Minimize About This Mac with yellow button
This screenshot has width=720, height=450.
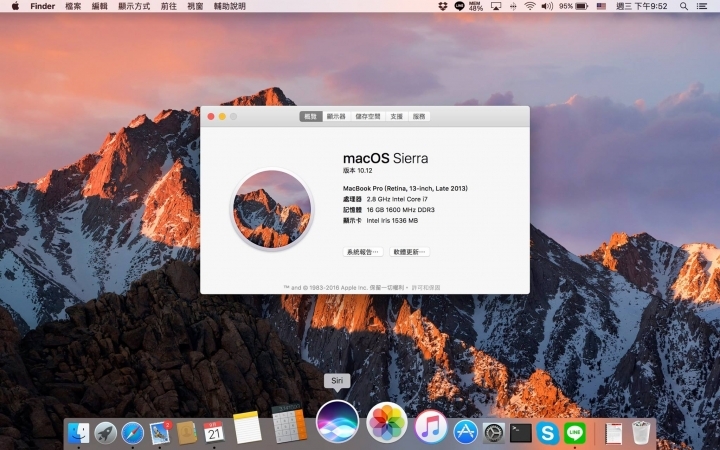pos(222,117)
